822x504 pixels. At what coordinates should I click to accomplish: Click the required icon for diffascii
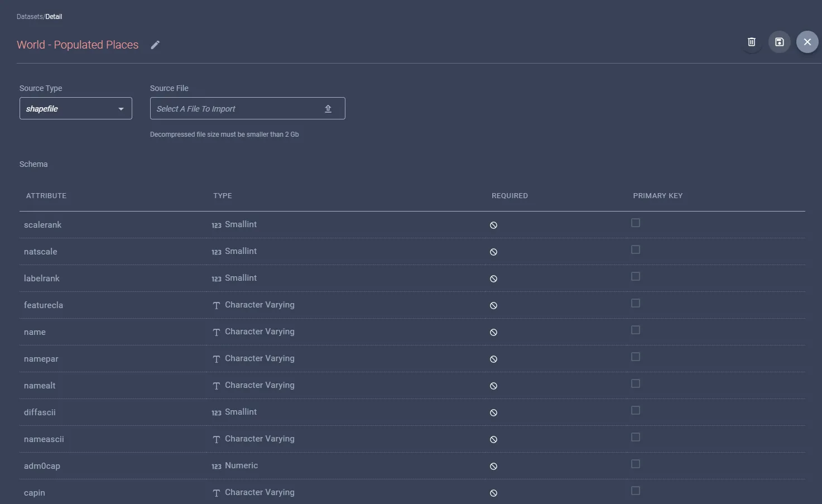click(493, 412)
